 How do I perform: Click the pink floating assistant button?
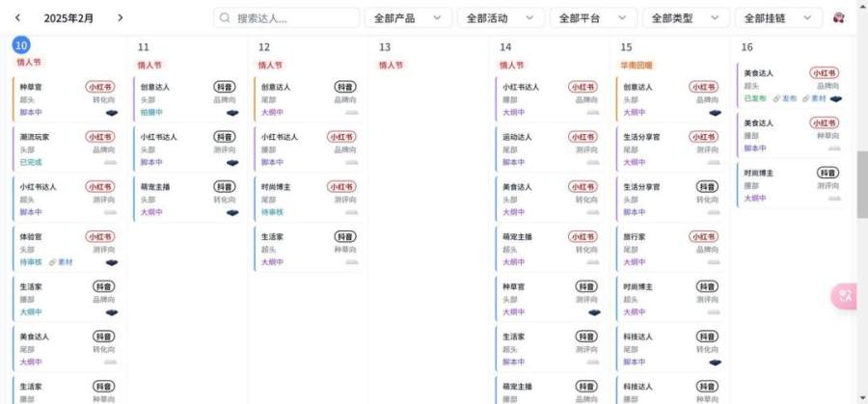coord(846,296)
